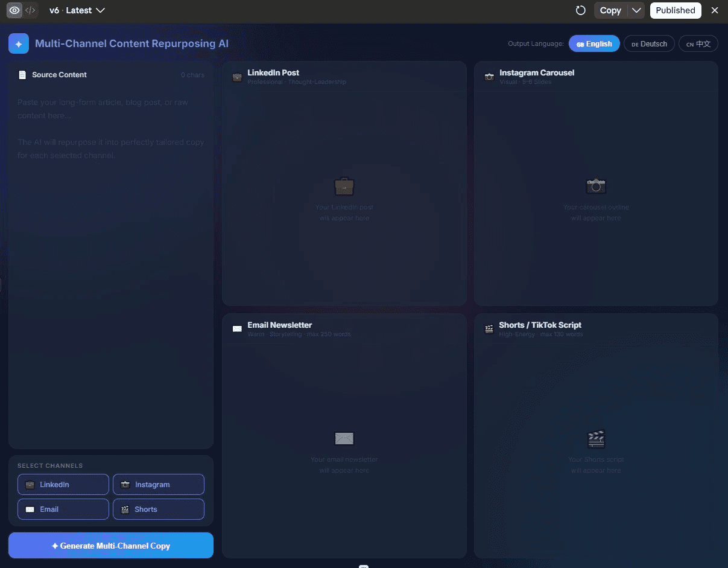728x568 pixels.
Task: Click large briefcase placeholder in LinkedIn card
Action: [344, 186]
